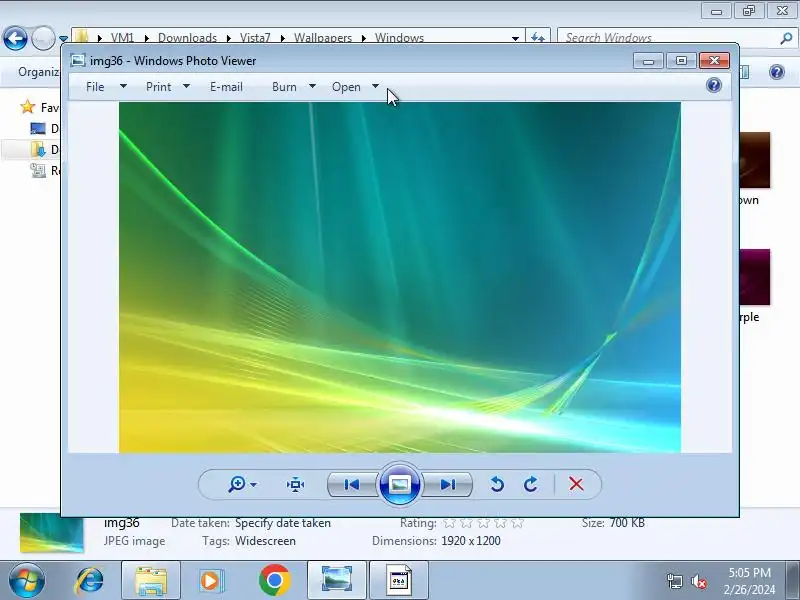Viewport: 800px width, 600px height.
Task: Open address bar history dropdown in Explorer
Action: (515, 38)
